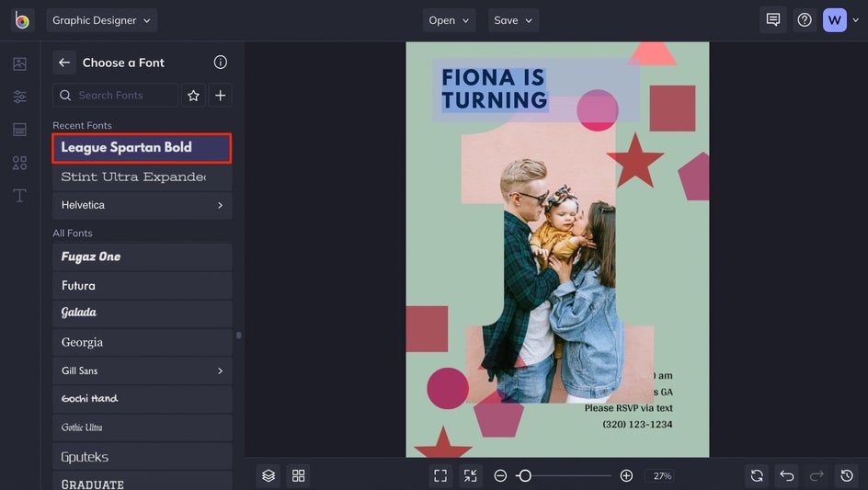Click the fit to screen icon

point(440,475)
